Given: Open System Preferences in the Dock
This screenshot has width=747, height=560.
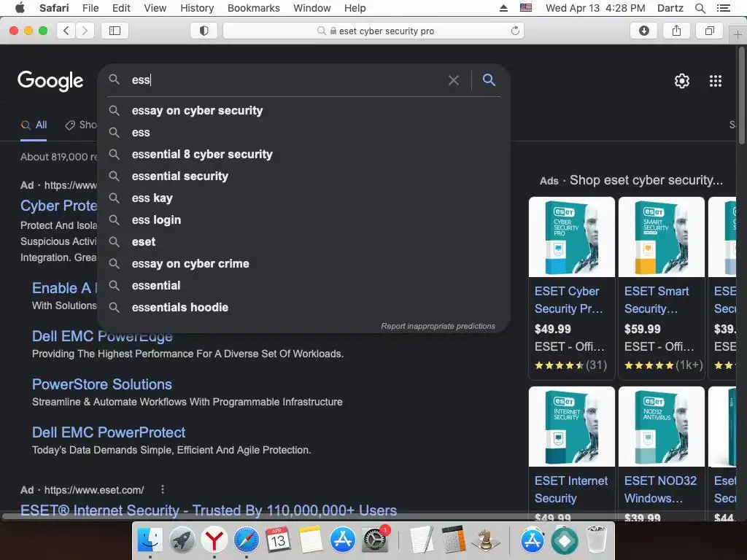Looking at the screenshot, I should coord(376,540).
